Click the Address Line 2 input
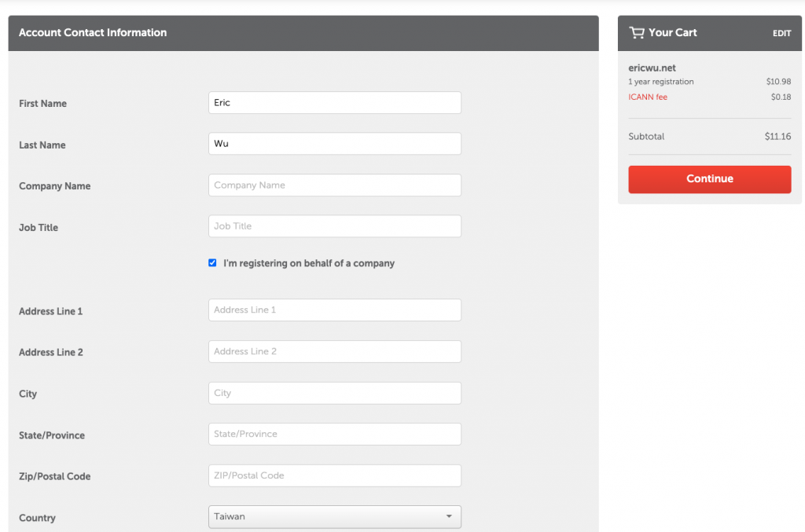The height and width of the screenshot is (532, 805). pyautogui.click(x=335, y=351)
